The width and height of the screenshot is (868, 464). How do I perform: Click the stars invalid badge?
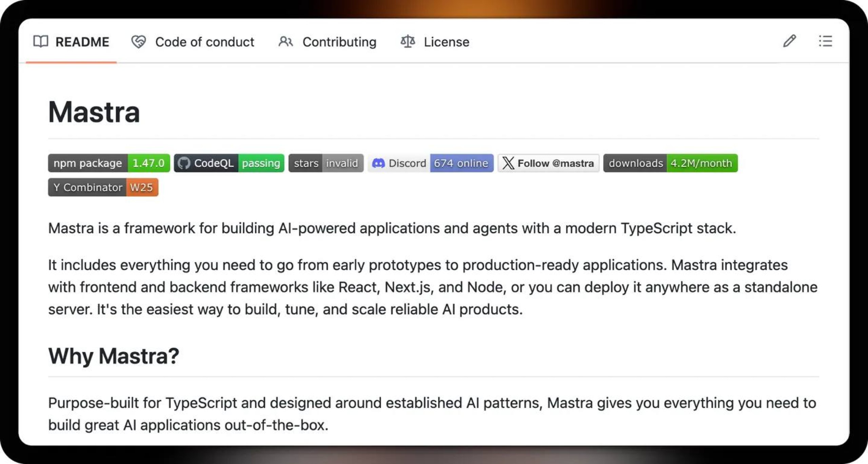pos(326,163)
